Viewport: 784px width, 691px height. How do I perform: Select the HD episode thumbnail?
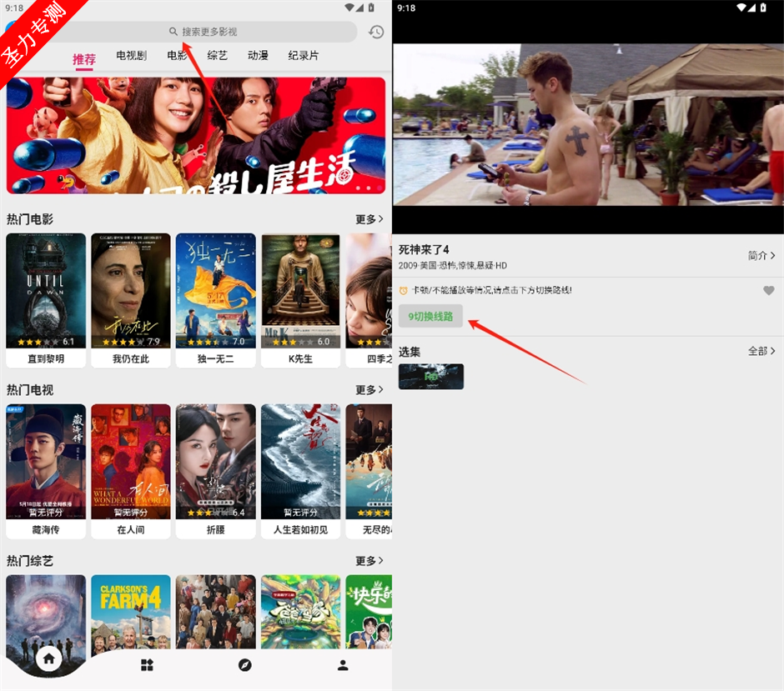pyautogui.click(x=431, y=377)
